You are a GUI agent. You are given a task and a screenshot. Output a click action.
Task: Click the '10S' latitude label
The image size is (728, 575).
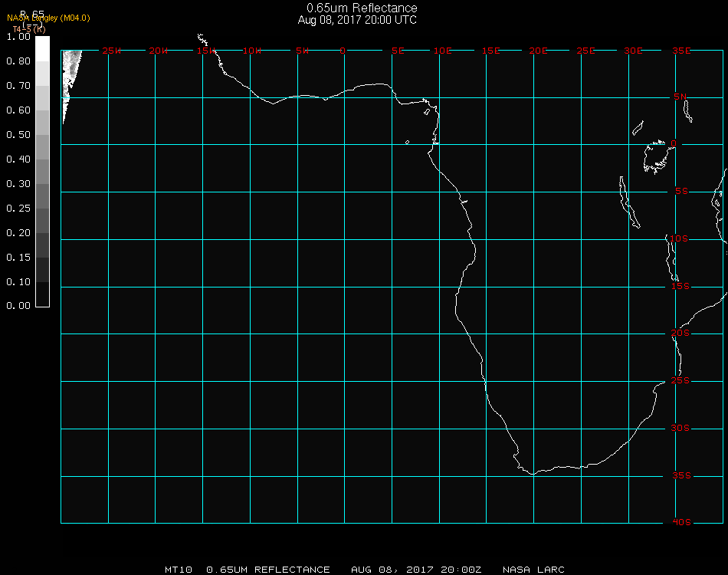click(679, 238)
